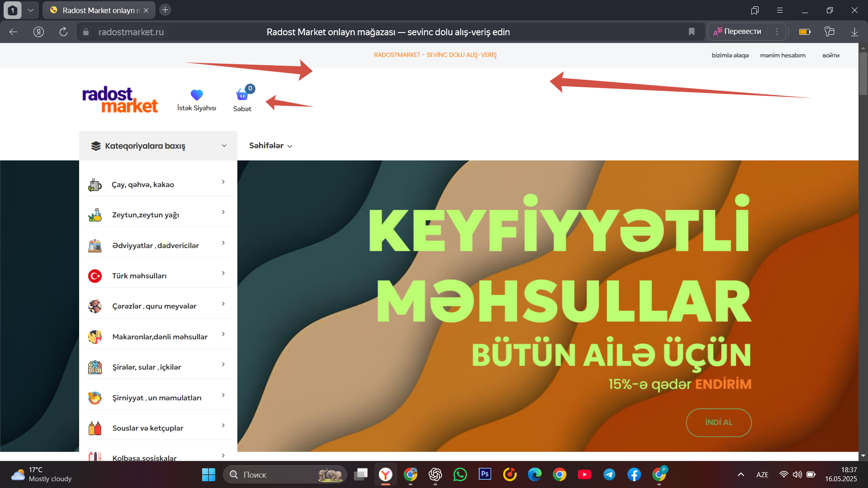The width and height of the screenshot is (868, 488).
Task: Open a new browser tab
Action: click(x=165, y=10)
